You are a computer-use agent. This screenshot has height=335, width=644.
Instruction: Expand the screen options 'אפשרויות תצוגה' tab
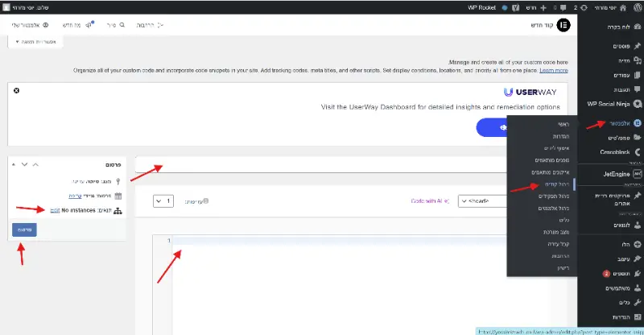35,42
